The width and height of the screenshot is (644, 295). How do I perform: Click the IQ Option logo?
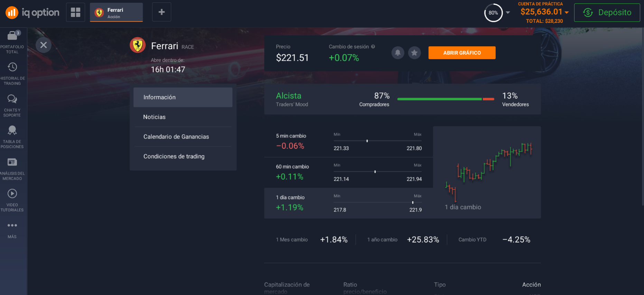pos(32,12)
